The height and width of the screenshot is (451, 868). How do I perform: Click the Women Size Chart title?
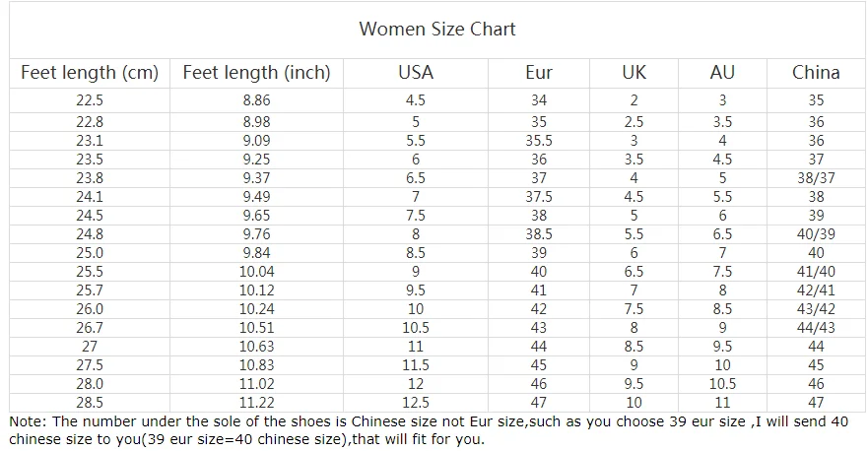(x=436, y=29)
